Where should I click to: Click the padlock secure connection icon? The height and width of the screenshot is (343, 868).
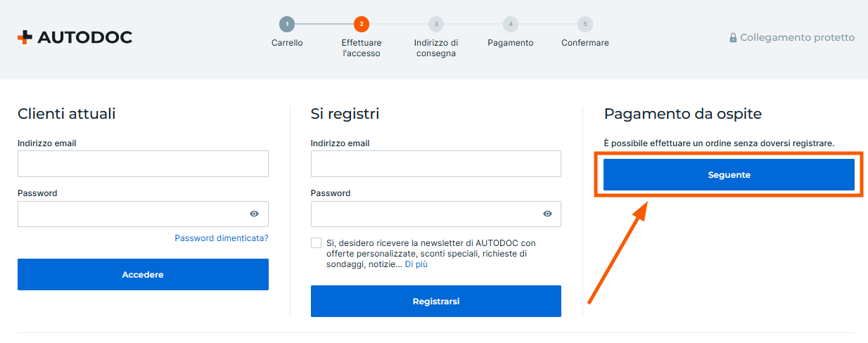pyautogui.click(x=733, y=37)
